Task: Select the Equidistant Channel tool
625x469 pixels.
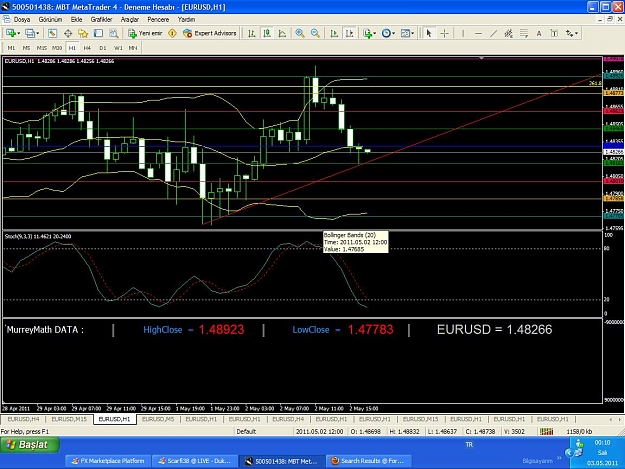Action: click(x=509, y=33)
